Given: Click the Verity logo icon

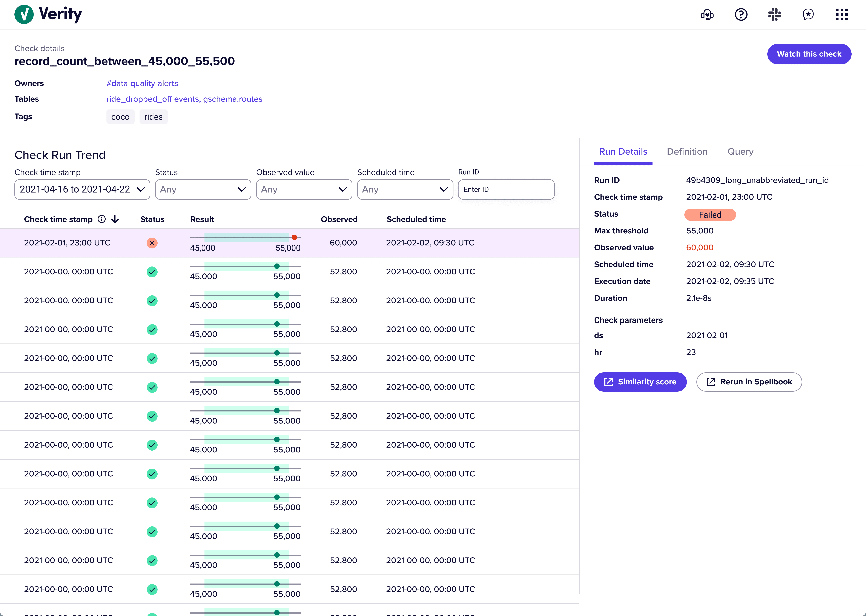Looking at the screenshot, I should (x=24, y=14).
